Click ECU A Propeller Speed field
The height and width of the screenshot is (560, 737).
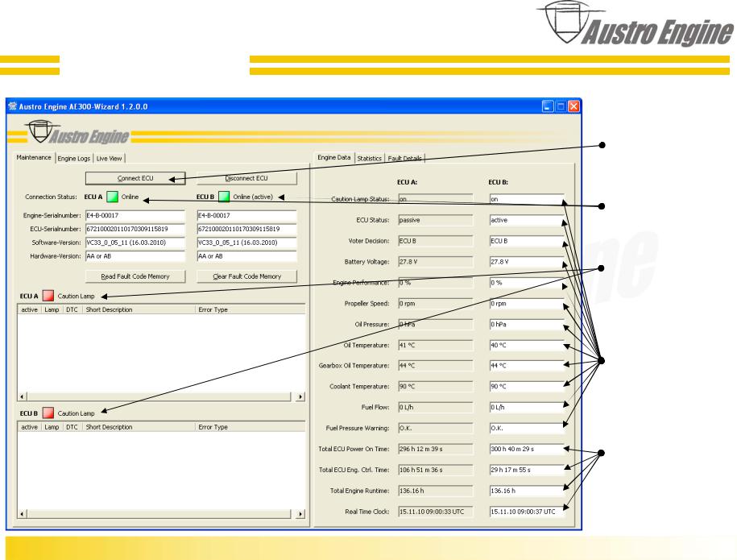[435, 303]
